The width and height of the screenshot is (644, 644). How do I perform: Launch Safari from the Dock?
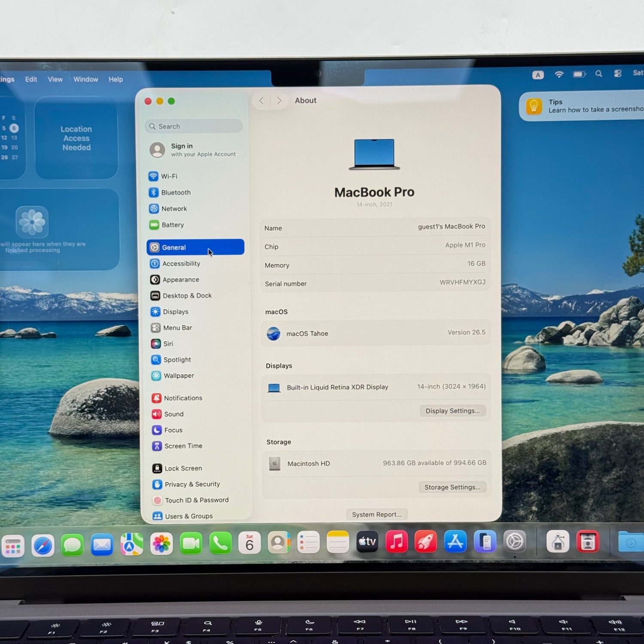coord(43,546)
